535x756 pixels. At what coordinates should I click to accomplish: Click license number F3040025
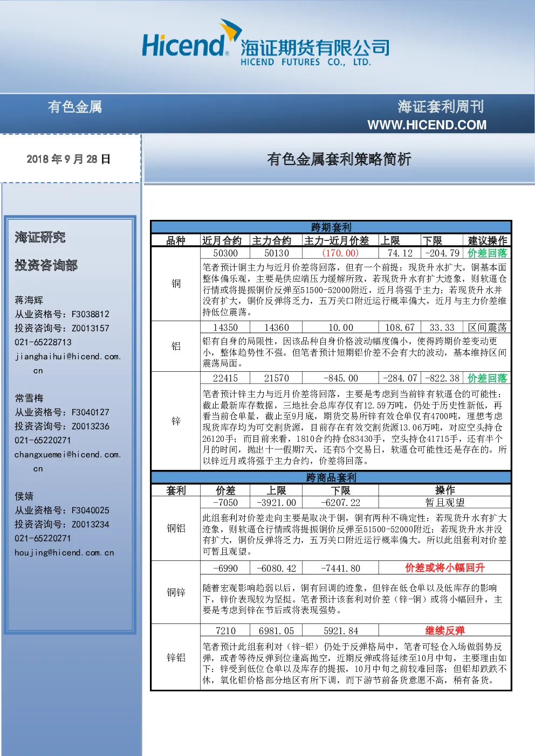coord(91,510)
